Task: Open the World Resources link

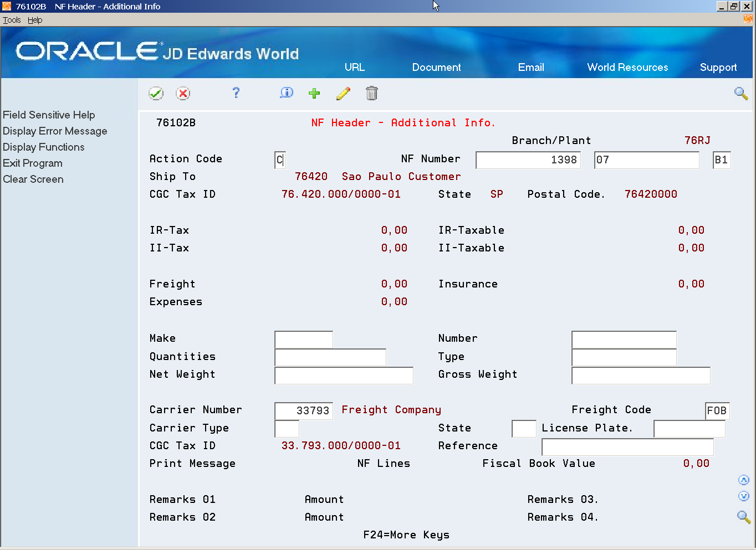Action: [x=628, y=67]
